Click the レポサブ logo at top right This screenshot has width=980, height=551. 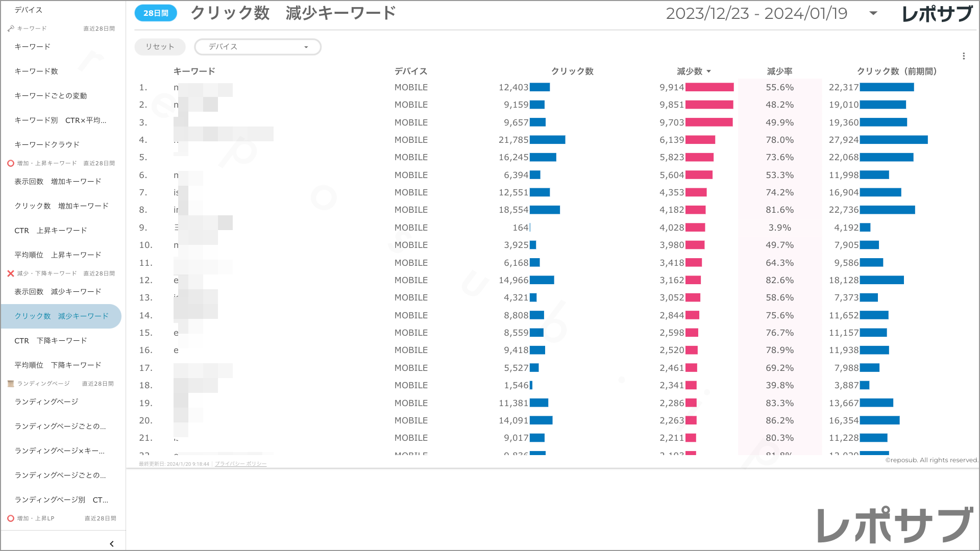[x=937, y=14]
